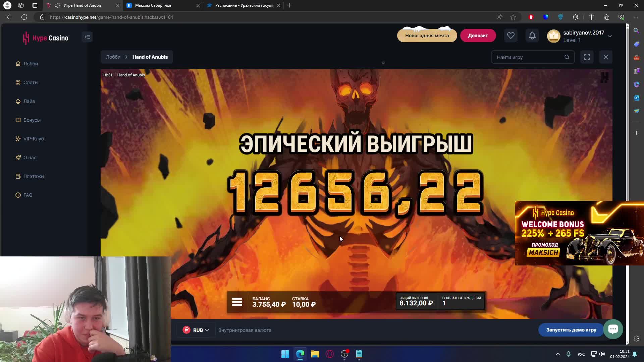Toggle browser read aloud icon
This screenshot has width=644, height=362.
pos(500,17)
